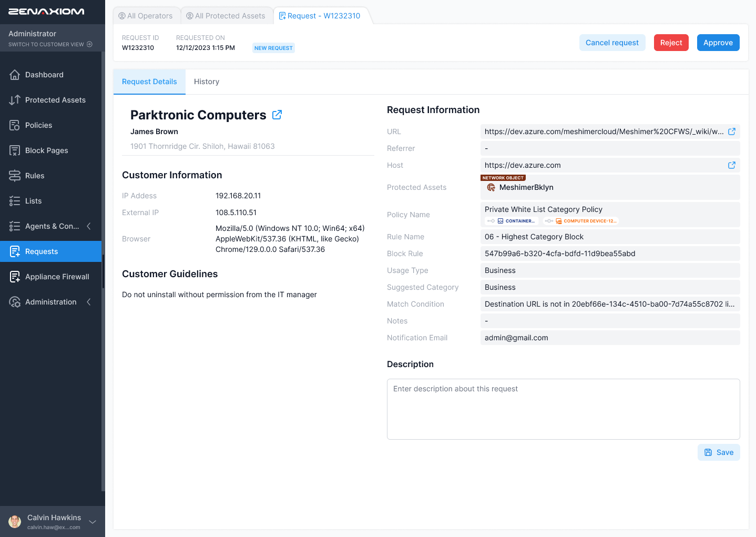The image size is (756, 537).
Task: Expand the Administration submenu chevron
Action: 89,302
